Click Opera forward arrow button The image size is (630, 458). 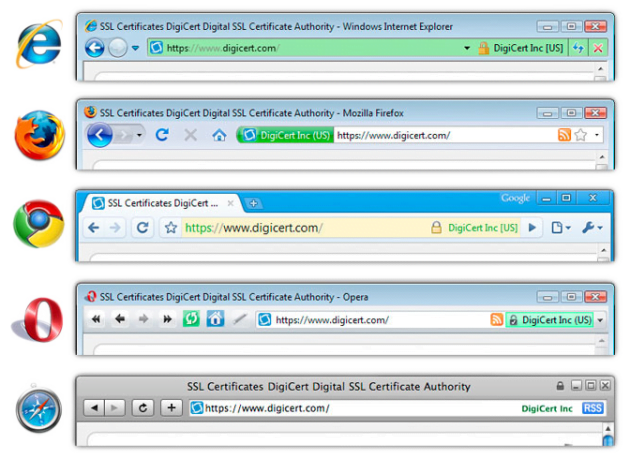(x=143, y=319)
